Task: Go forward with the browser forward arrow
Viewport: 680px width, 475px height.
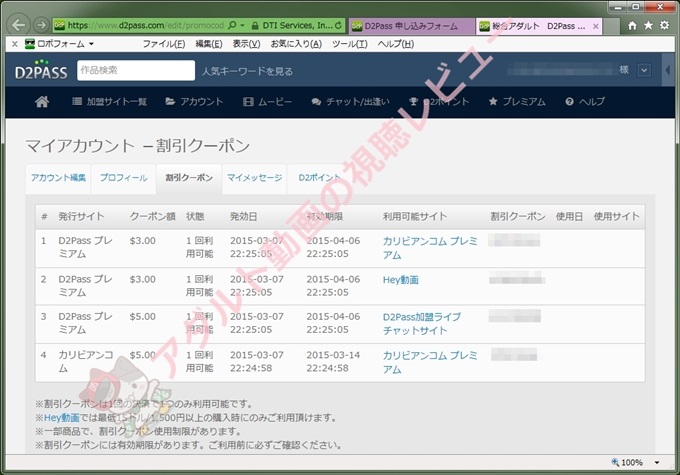Action: [x=41, y=25]
